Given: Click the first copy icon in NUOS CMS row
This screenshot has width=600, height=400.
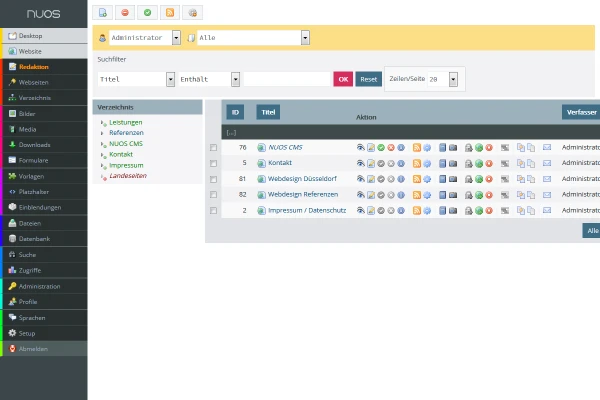Looking at the screenshot, I should pos(520,147).
